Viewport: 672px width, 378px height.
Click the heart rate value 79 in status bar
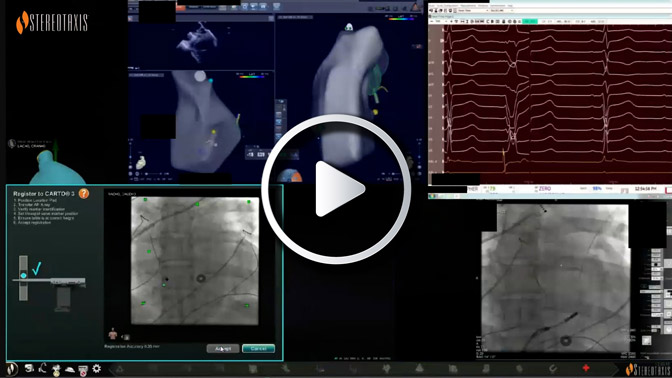492,189
